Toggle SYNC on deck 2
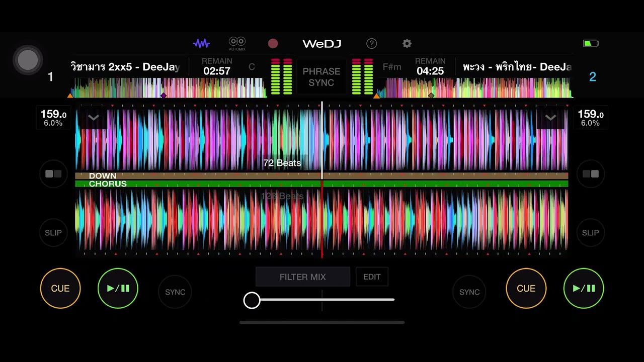The height and width of the screenshot is (362, 644). (469, 292)
